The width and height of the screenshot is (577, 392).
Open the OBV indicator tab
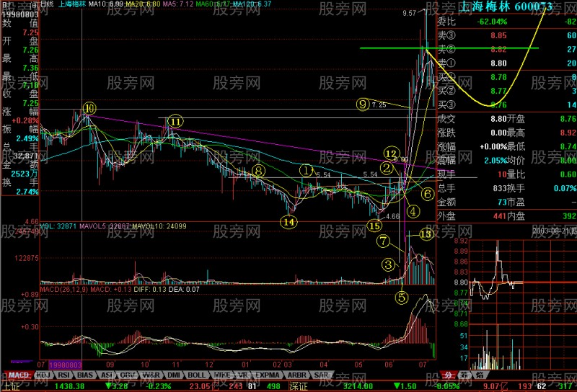(x=128, y=375)
